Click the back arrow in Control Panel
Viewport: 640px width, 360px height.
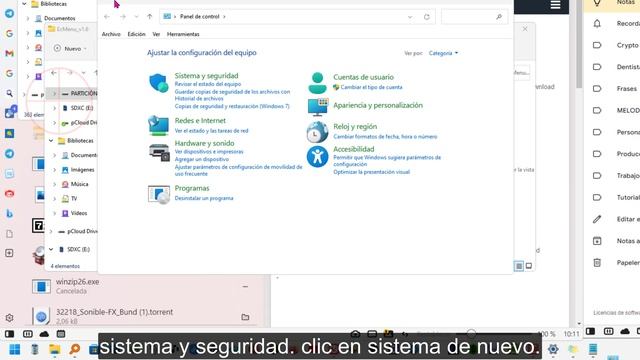point(107,17)
